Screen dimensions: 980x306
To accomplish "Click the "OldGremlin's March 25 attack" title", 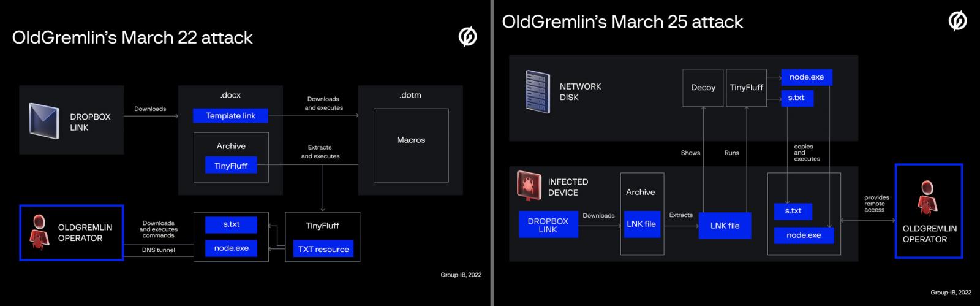I will 622,22.
